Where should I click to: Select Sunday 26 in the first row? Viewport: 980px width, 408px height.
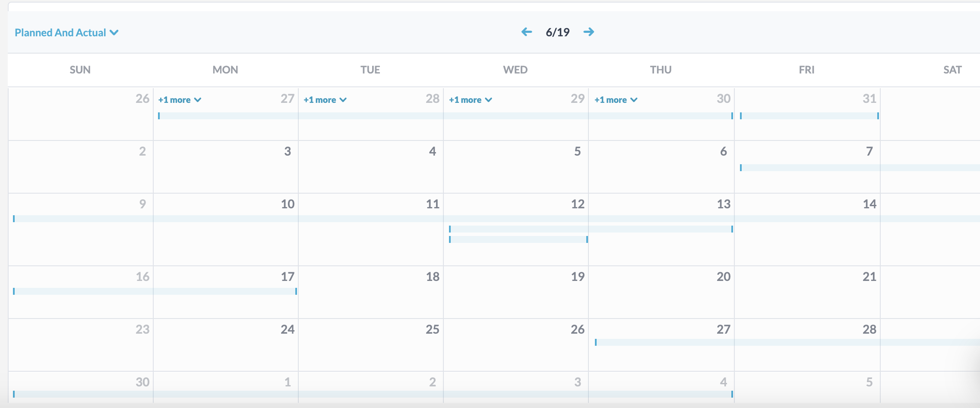pyautogui.click(x=142, y=99)
